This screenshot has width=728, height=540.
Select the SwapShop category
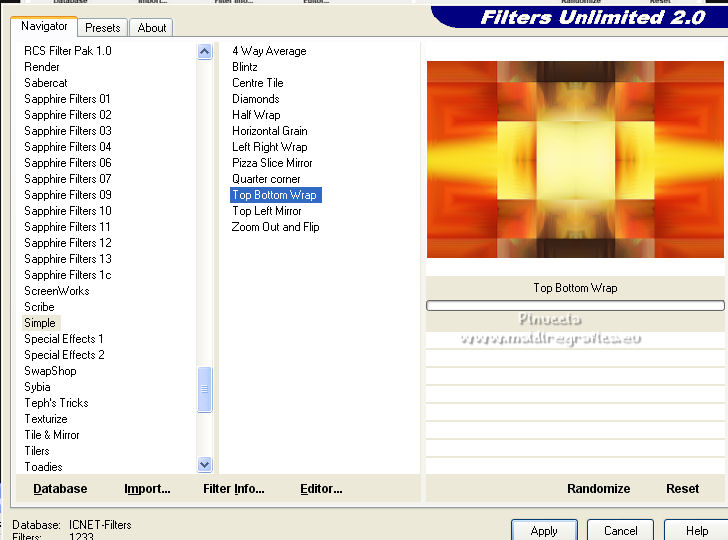point(50,371)
